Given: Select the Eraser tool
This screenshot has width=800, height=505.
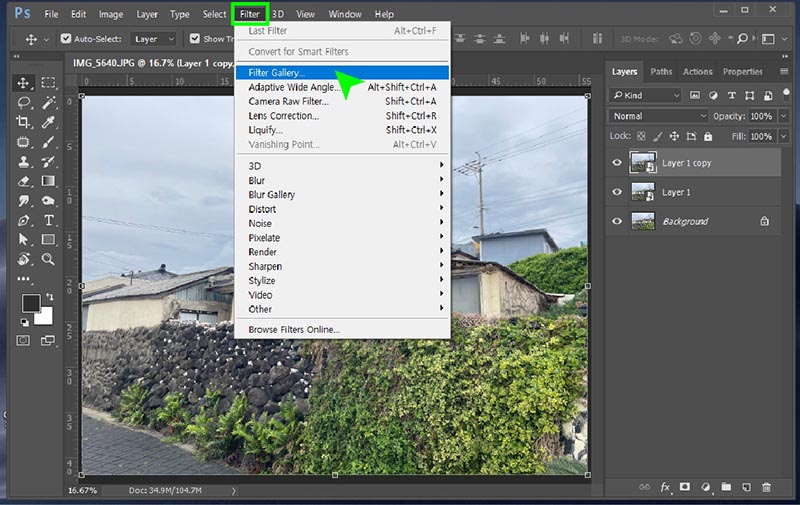Looking at the screenshot, I should 23,181.
